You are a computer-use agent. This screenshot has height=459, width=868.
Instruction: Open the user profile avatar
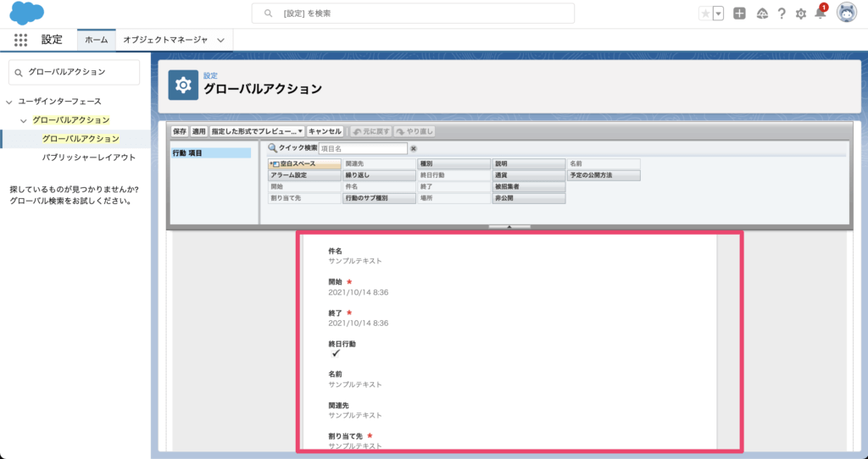[x=847, y=13]
